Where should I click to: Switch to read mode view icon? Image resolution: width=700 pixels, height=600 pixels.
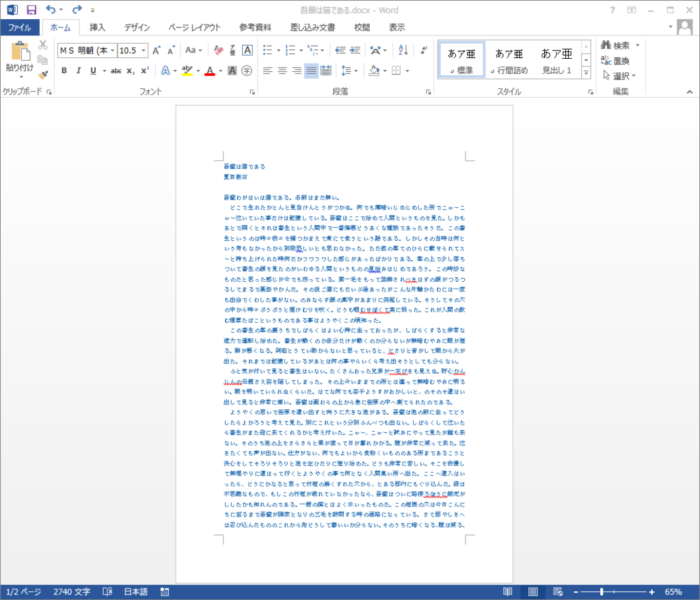[x=508, y=592]
